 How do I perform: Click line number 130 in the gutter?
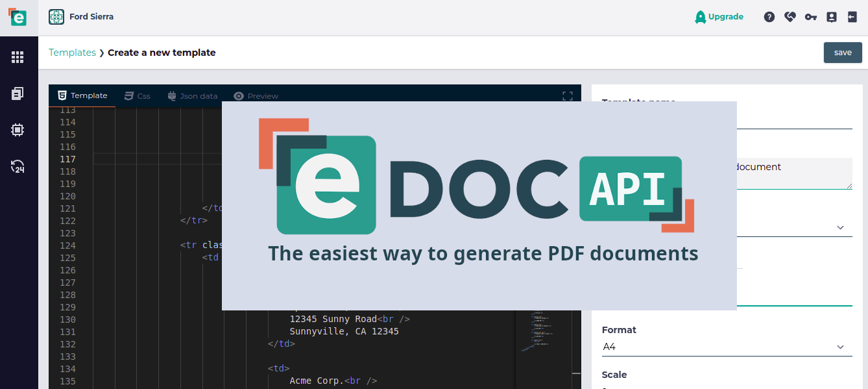click(67, 320)
